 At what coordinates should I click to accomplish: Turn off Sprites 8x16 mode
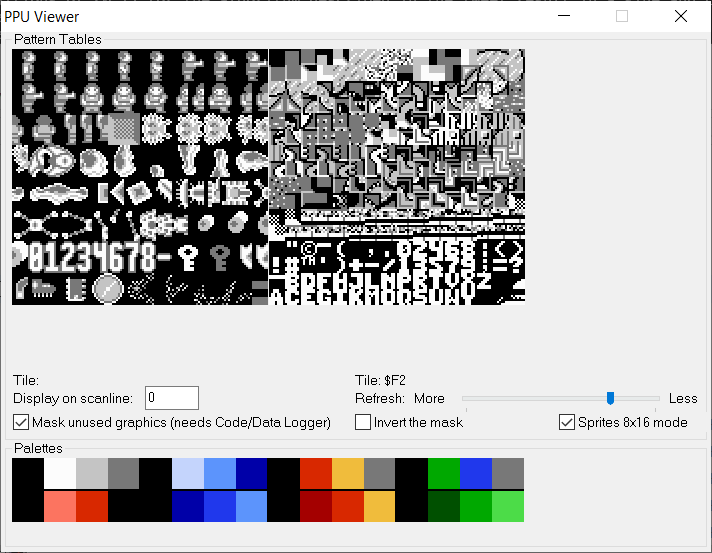567,422
